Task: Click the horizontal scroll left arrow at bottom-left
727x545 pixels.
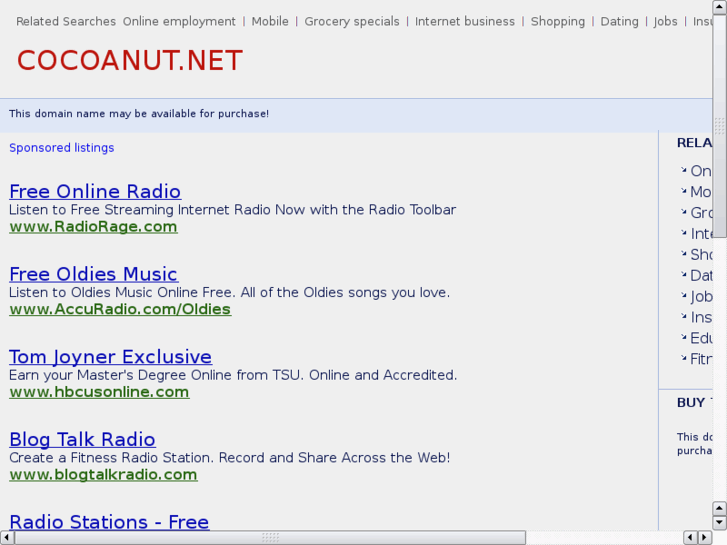Action: 6,537
